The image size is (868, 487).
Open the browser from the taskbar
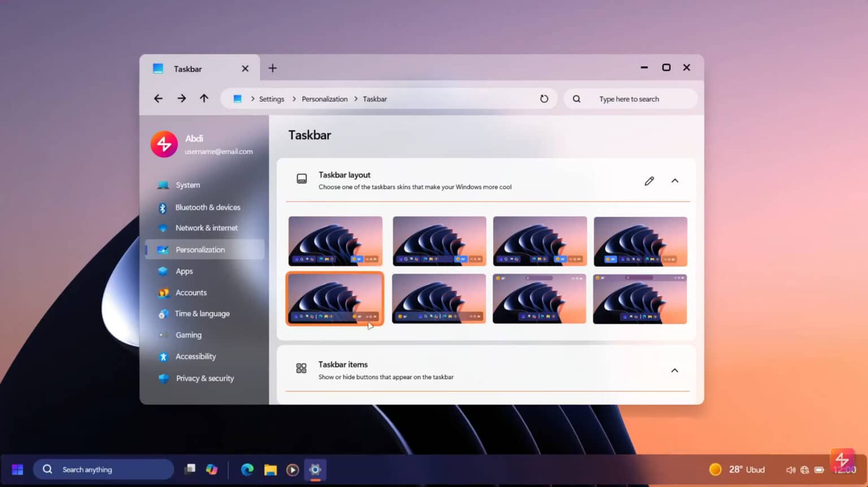pos(247,469)
